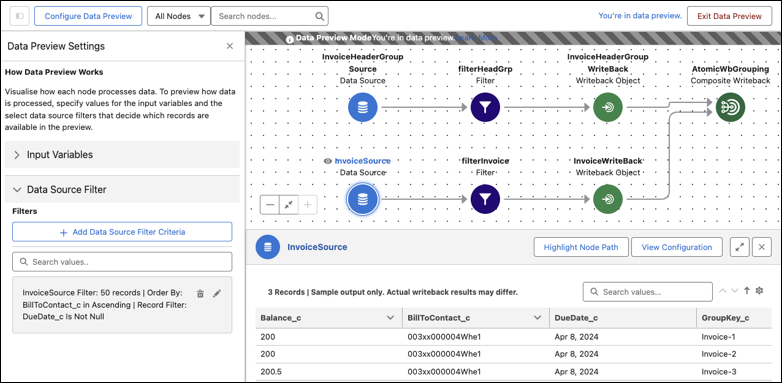Select the filterHeadGrp filter node
The height and width of the screenshot is (383, 782).
click(x=485, y=107)
